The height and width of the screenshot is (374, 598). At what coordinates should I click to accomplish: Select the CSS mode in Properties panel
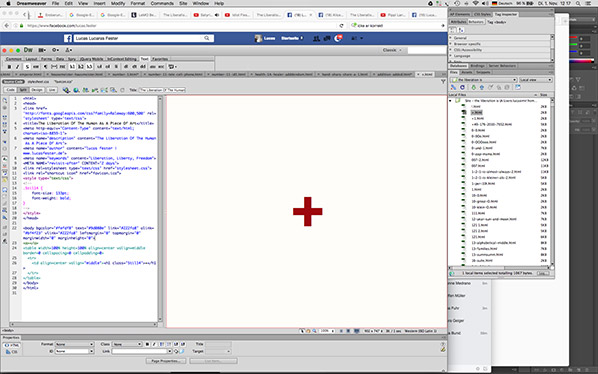(12, 352)
